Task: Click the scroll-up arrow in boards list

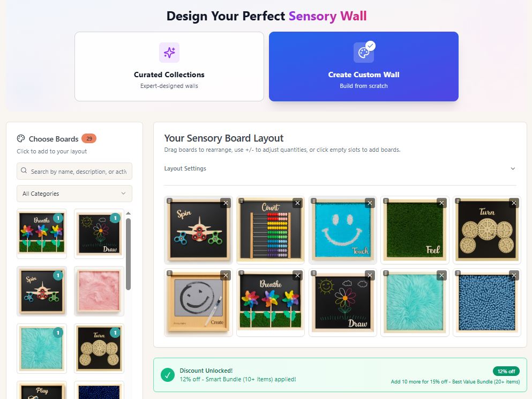Action: pyautogui.click(x=128, y=213)
